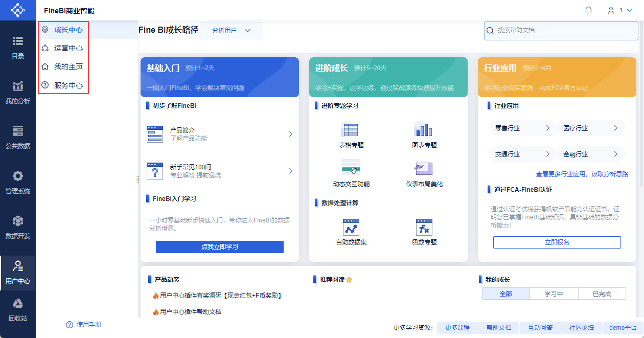644x338 pixels.
Task: Open the 新手常见100问 question icon
Action: point(155,171)
